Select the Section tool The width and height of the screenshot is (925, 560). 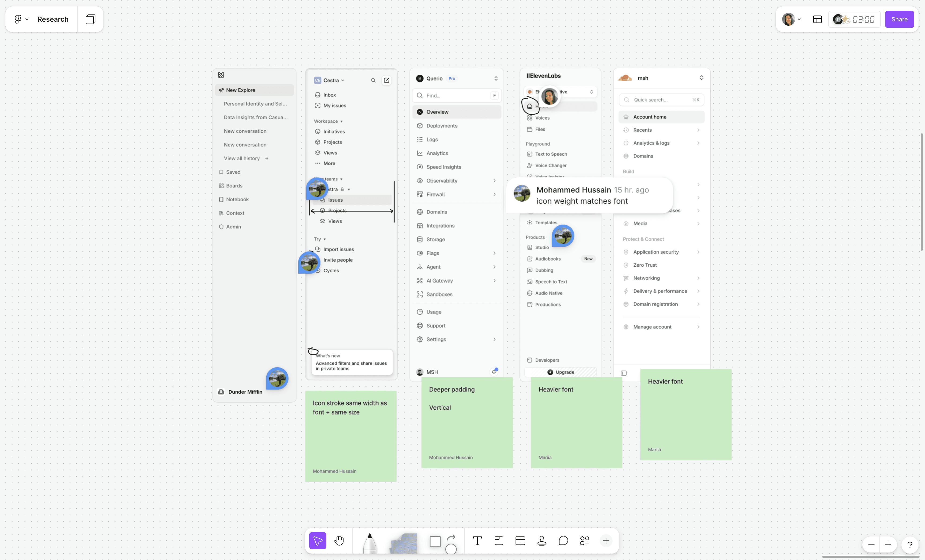(x=498, y=540)
